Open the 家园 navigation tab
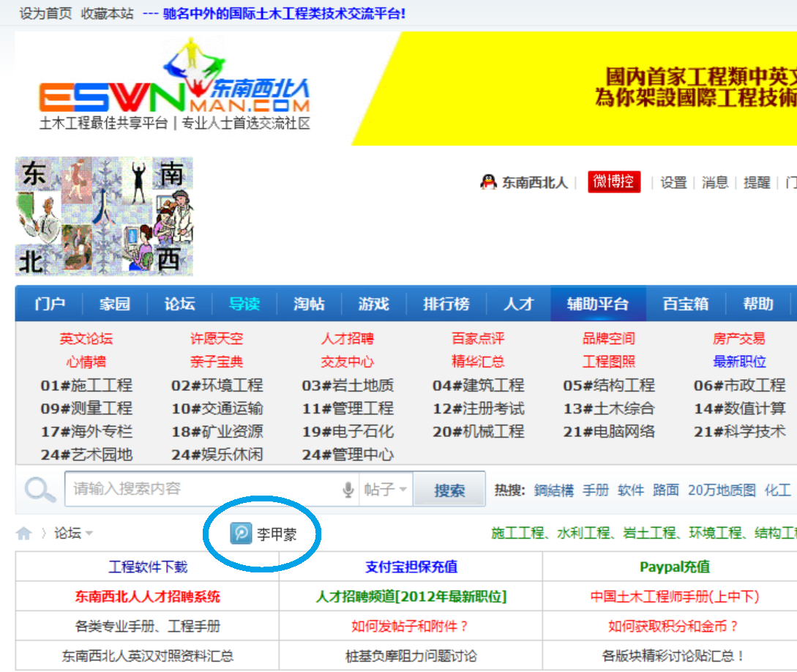 click(115, 304)
